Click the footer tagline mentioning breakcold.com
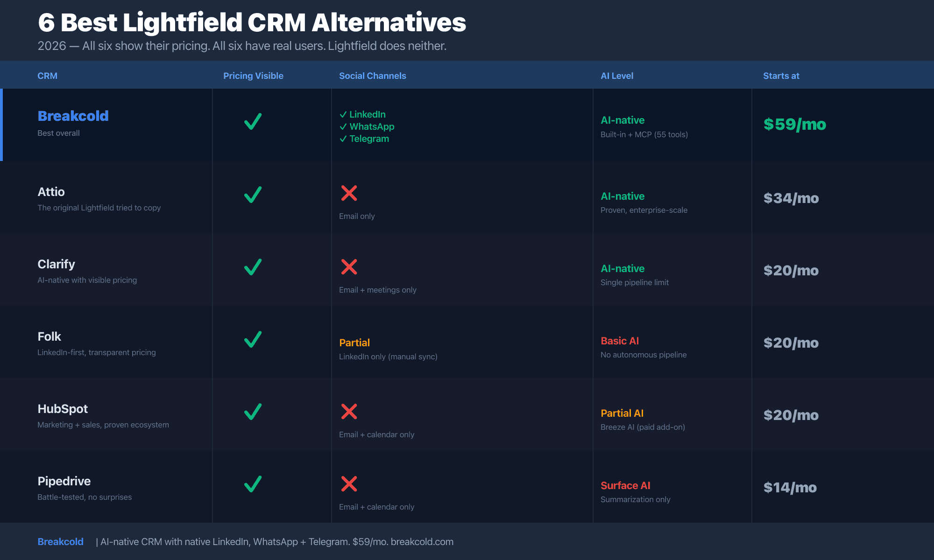This screenshot has height=560, width=934. [x=275, y=542]
